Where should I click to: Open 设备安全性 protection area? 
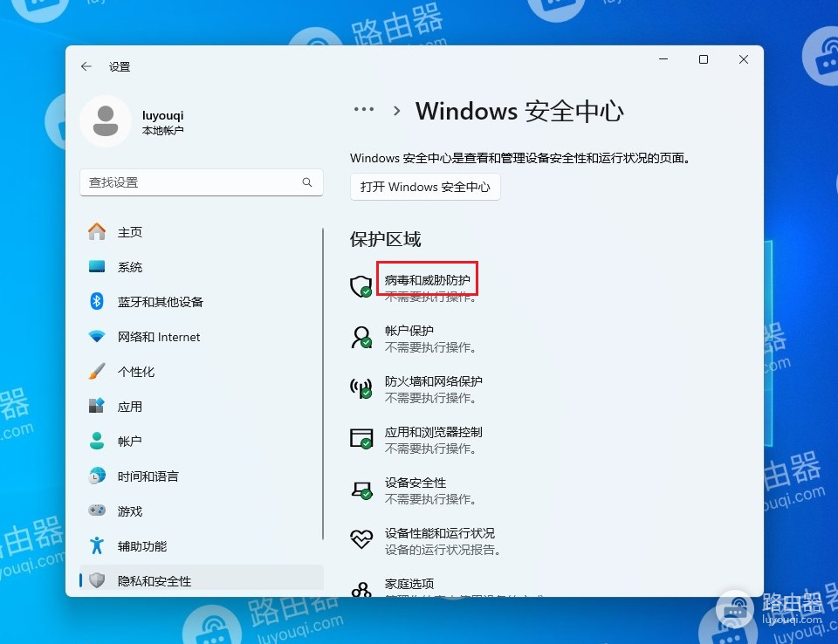416,483
